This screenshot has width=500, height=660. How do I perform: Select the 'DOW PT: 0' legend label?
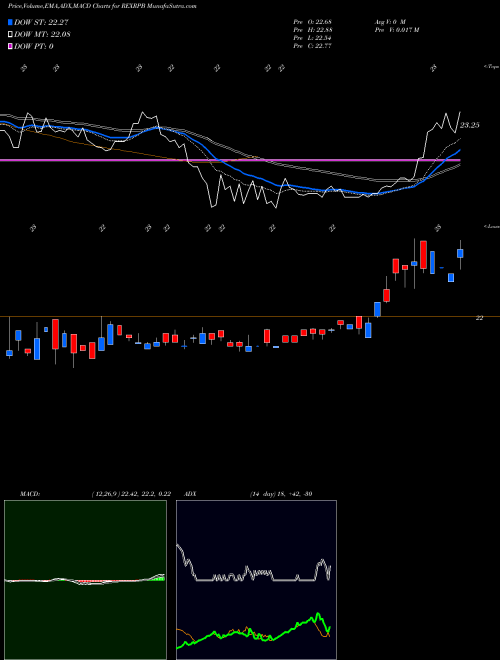coord(34,46)
